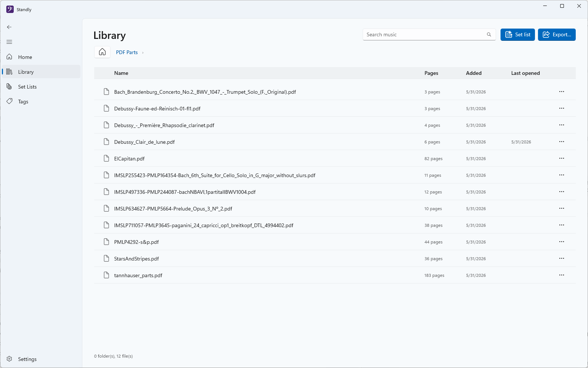Open more options for Debussy-Faune-ed-Reinisch file

tap(562, 108)
